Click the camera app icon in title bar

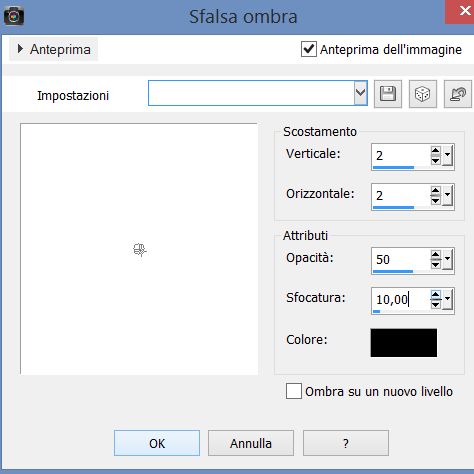click(14, 16)
